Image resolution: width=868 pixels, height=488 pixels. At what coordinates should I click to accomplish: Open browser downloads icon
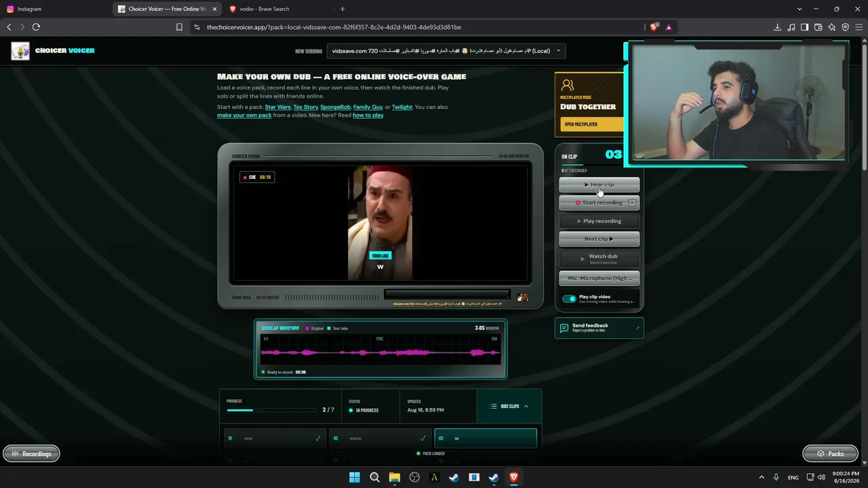pyautogui.click(x=777, y=27)
